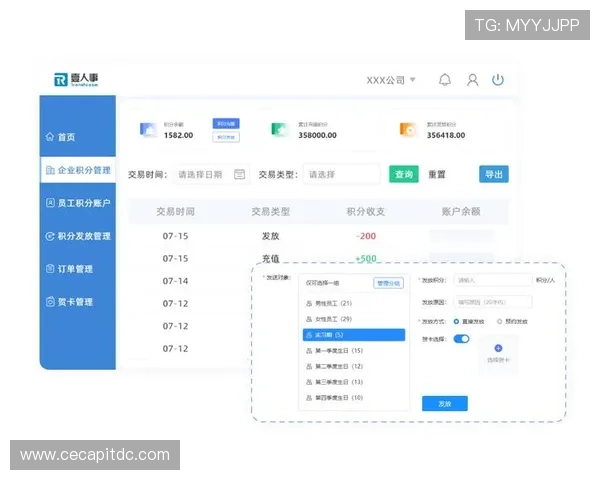The height and width of the screenshot is (480, 600).
Task: Click the home icon beside 首页
Action: (50, 137)
